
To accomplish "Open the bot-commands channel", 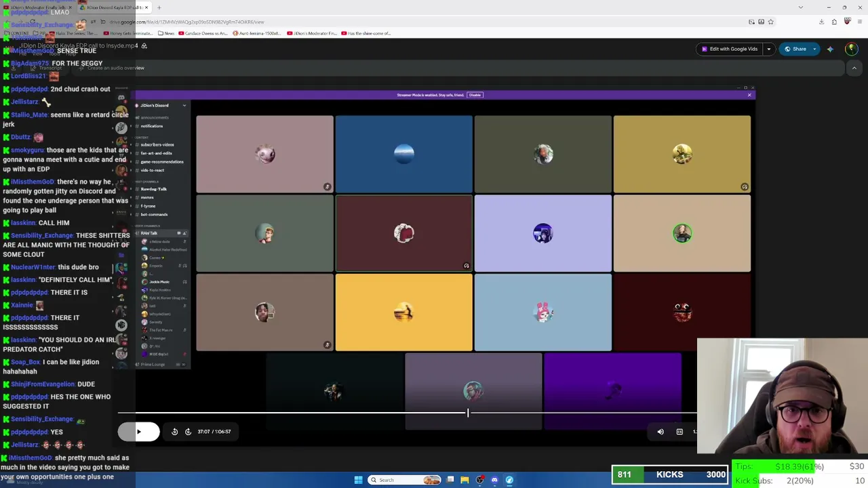I will [x=154, y=215].
